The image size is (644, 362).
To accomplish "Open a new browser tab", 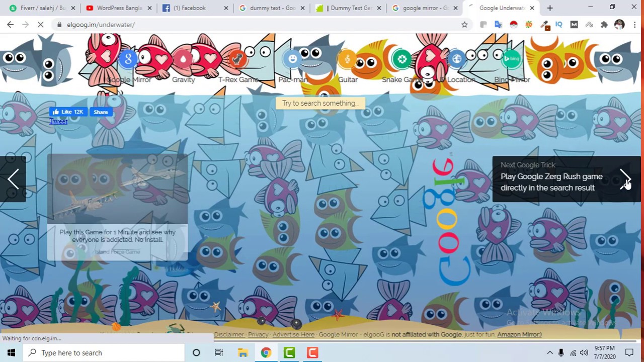I will [x=550, y=8].
